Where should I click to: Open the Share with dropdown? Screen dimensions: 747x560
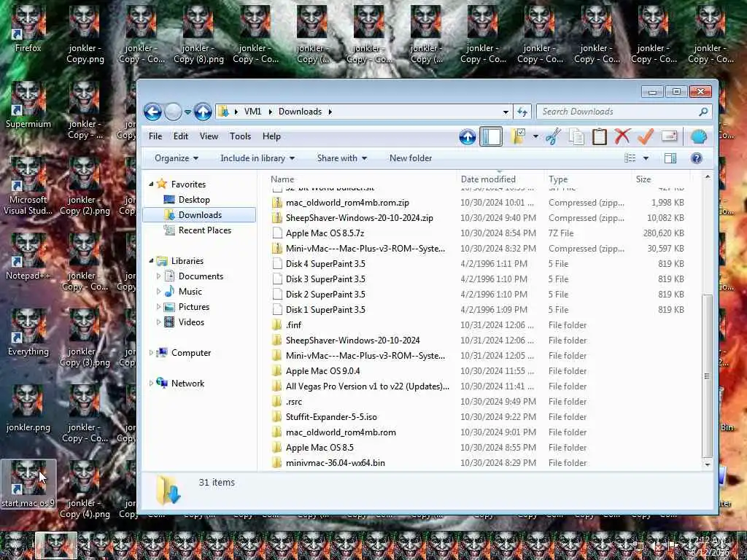[342, 158]
